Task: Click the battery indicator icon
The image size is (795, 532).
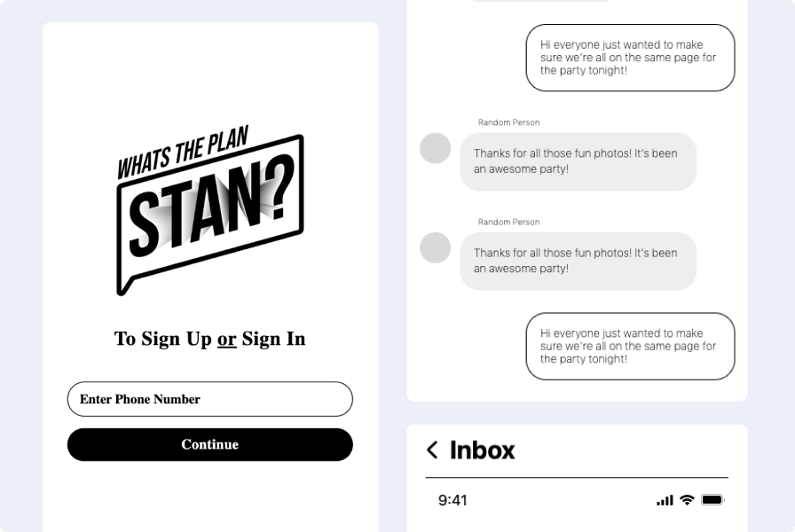Action: (712, 500)
